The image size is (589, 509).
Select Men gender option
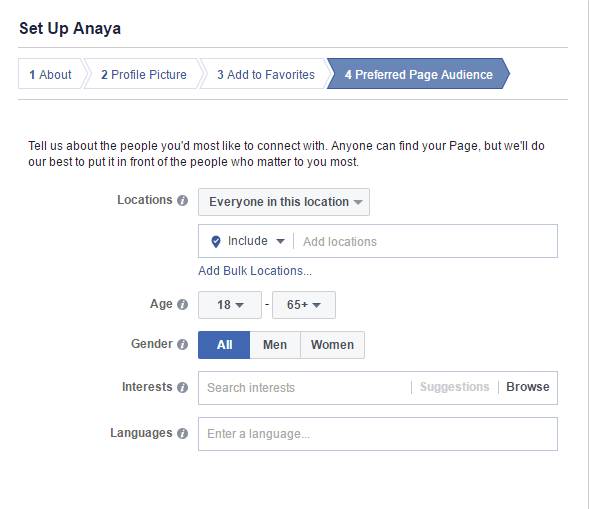coord(275,345)
